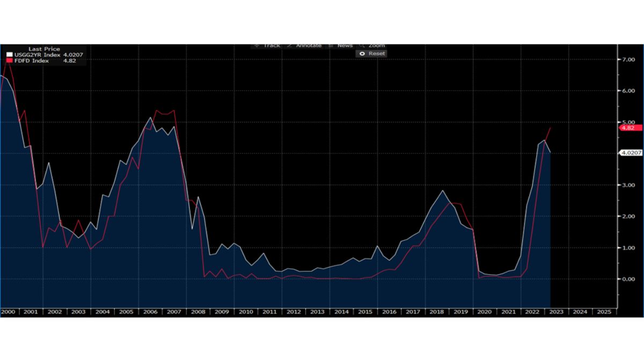
Task: Click the red FDFD legend swatch
Action: pos(9,61)
